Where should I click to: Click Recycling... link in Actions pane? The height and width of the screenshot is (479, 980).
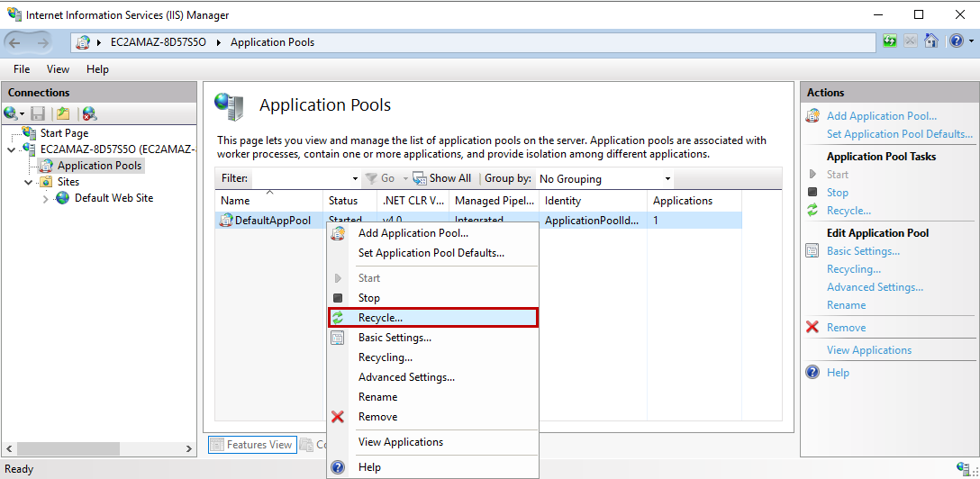[854, 269]
